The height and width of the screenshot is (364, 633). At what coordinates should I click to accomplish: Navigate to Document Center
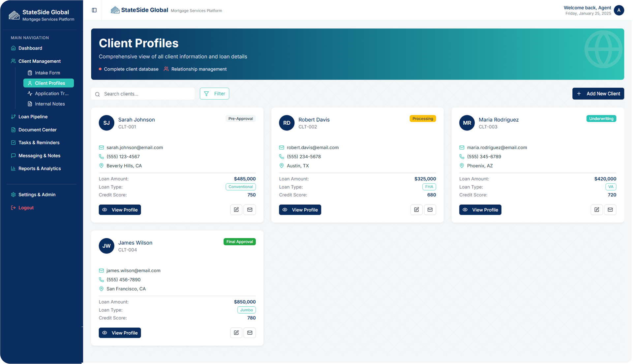[x=38, y=130]
